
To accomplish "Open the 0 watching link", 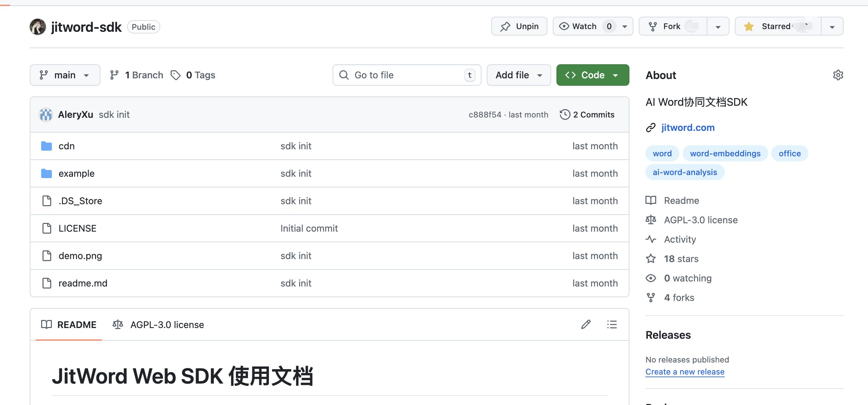I will coord(687,278).
